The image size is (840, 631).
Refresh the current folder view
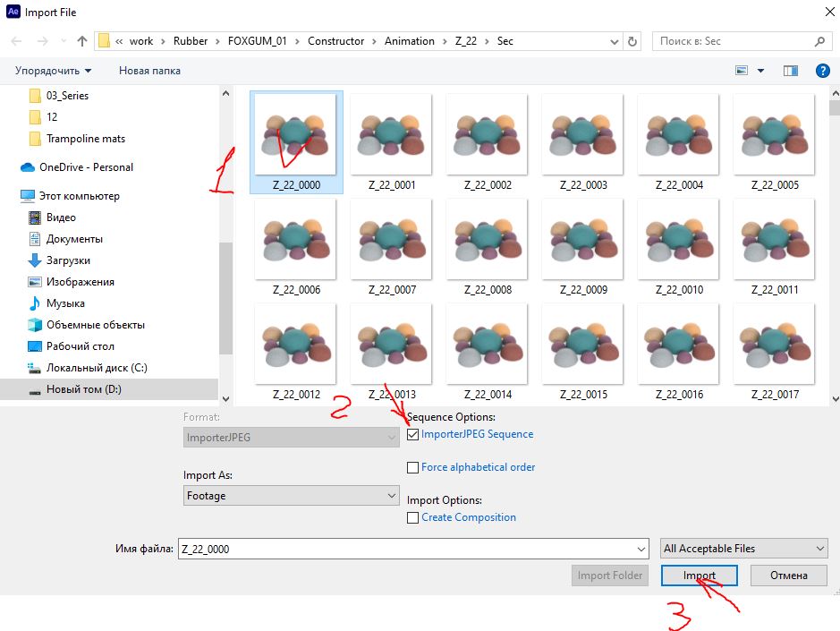(x=632, y=41)
